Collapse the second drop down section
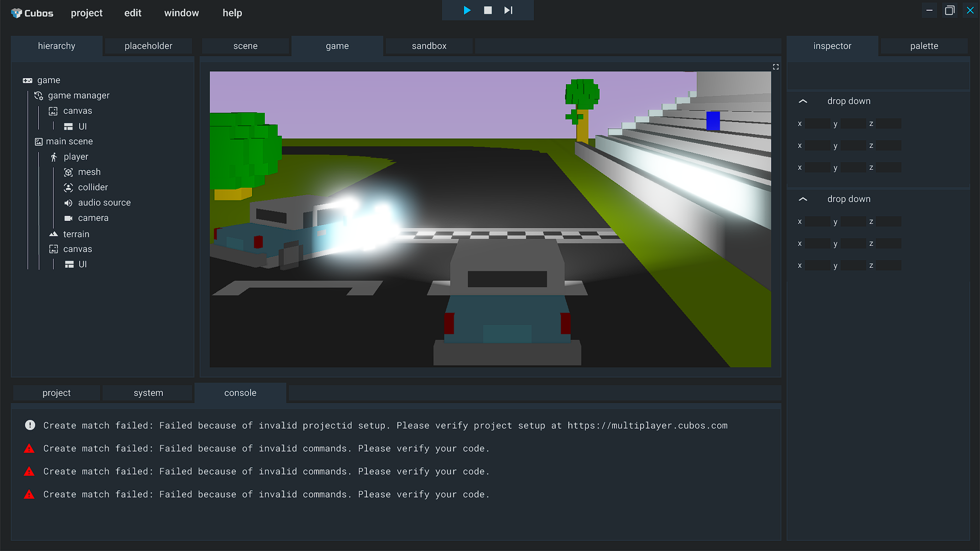This screenshot has height=551, width=980. point(803,199)
